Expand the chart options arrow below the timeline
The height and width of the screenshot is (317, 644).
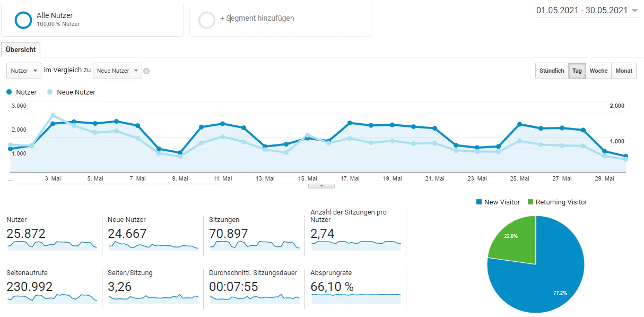[321, 185]
